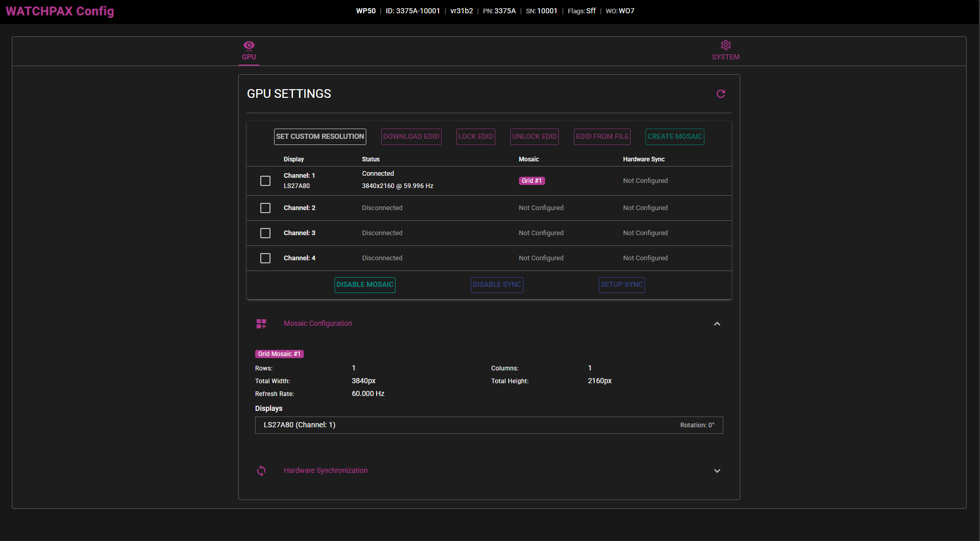Select the Channel 4 checkbox
Viewport: 980px width, 541px height.
click(x=265, y=258)
